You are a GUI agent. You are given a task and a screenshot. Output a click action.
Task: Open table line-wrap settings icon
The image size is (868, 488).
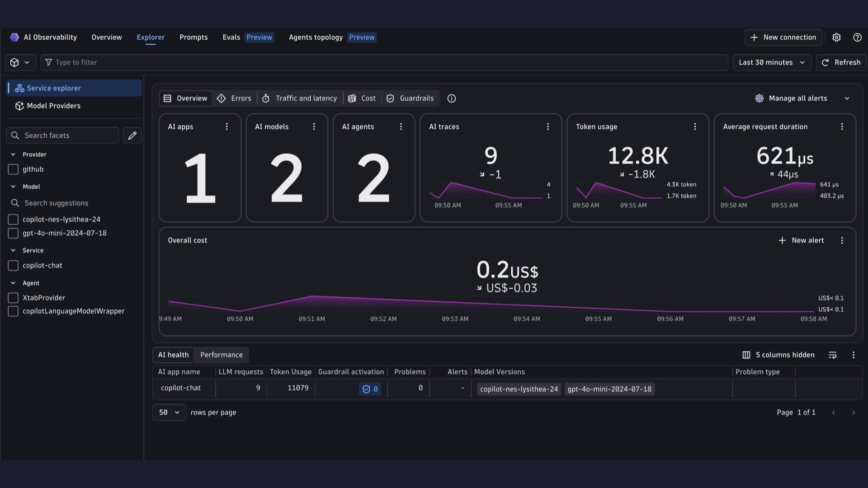tap(833, 355)
